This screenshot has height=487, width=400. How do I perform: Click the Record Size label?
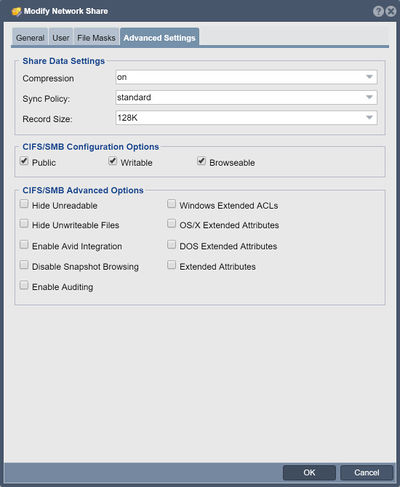pyautogui.click(x=47, y=119)
